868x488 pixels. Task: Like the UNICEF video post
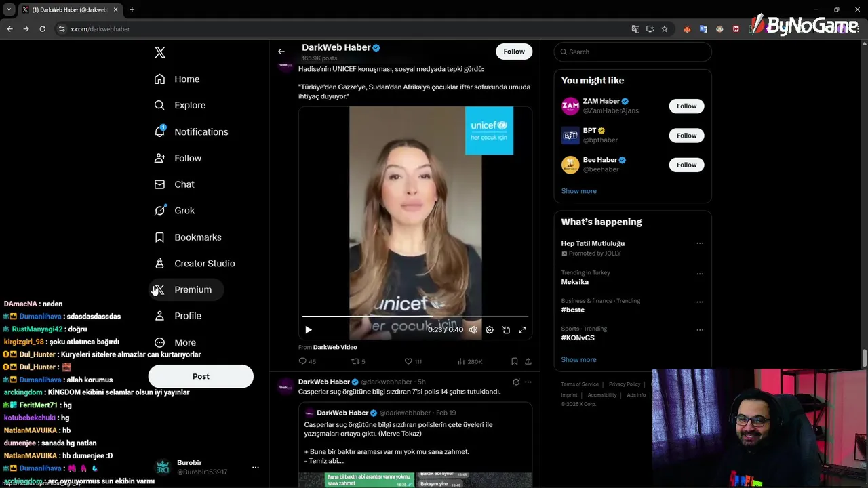[x=413, y=361]
